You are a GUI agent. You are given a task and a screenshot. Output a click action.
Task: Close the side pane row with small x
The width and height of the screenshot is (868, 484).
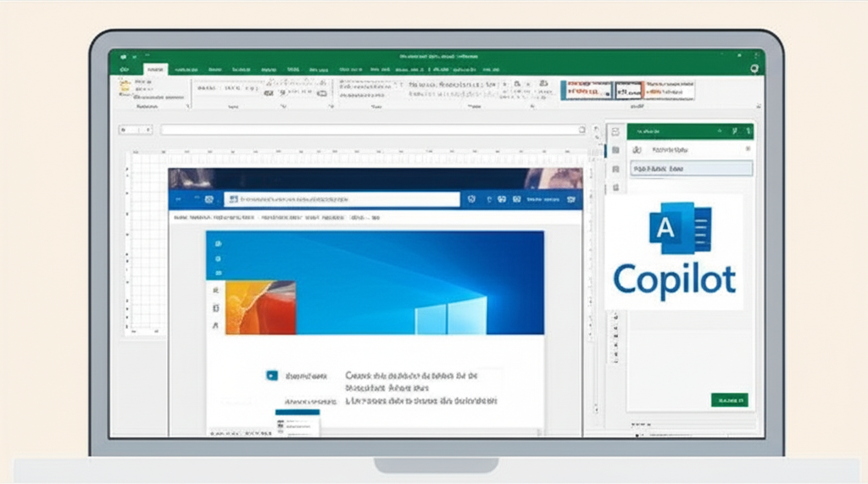coord(748,149)
